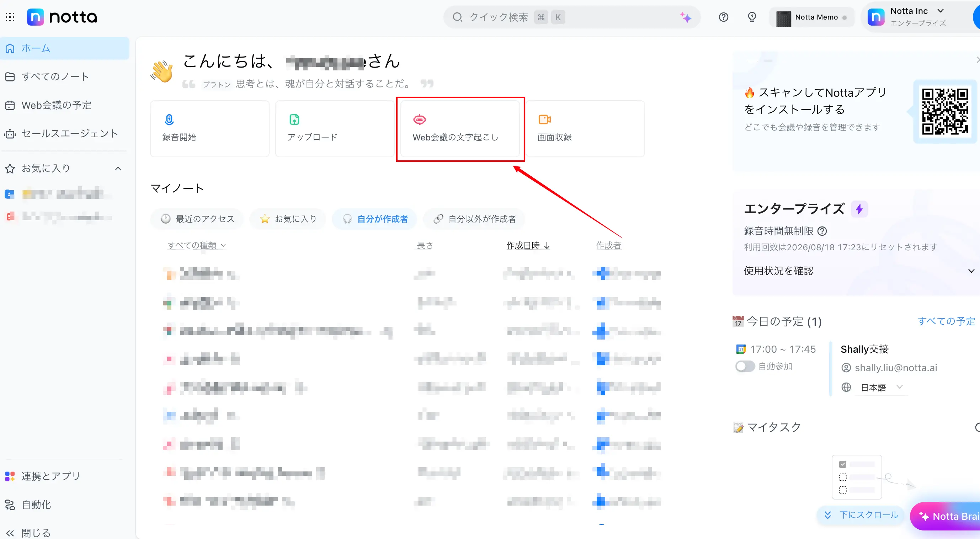Click the Notta logo

[x=62, y=17]
